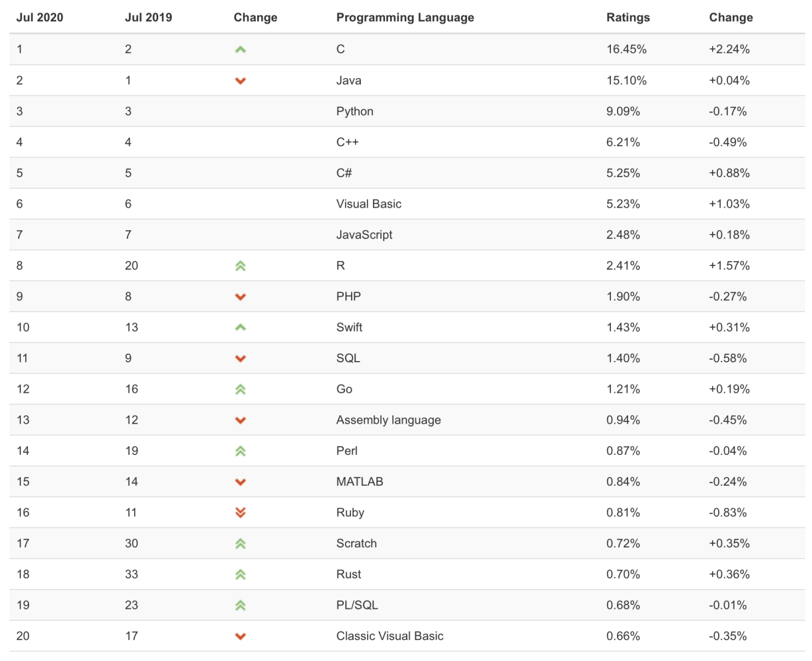Click the red down arrow beside Java
812x661 pixels.
241,81
